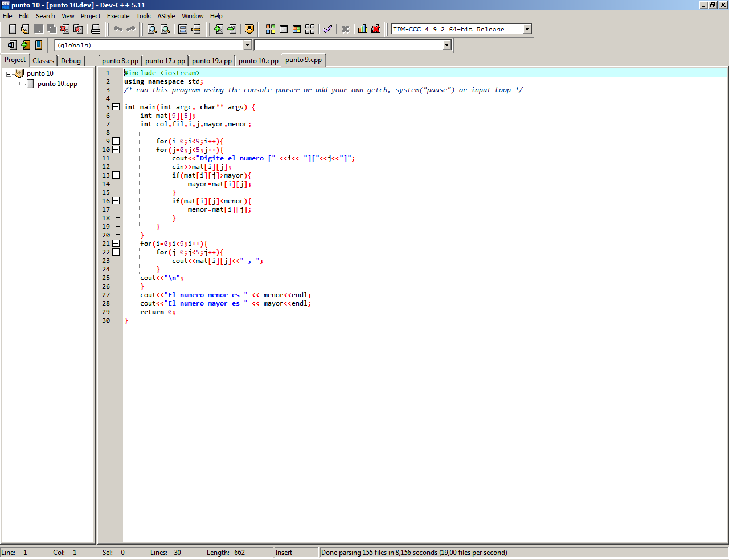Screen dimensions: 729x560
Task: Switch to the punto 17.cpp tab
Action: click(165, 61)
